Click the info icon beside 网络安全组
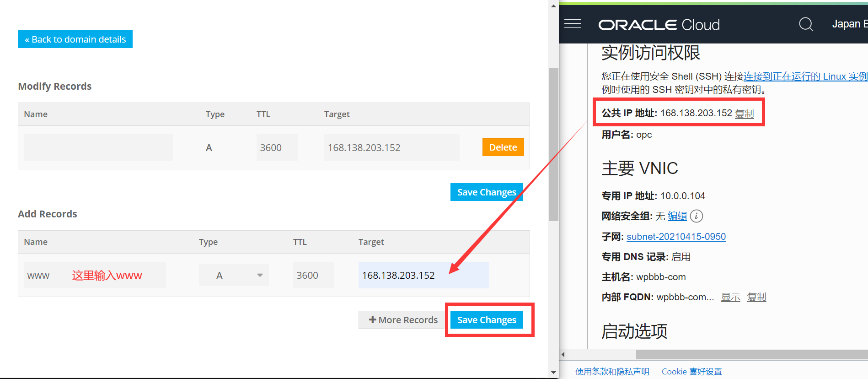 click(696, 216)
